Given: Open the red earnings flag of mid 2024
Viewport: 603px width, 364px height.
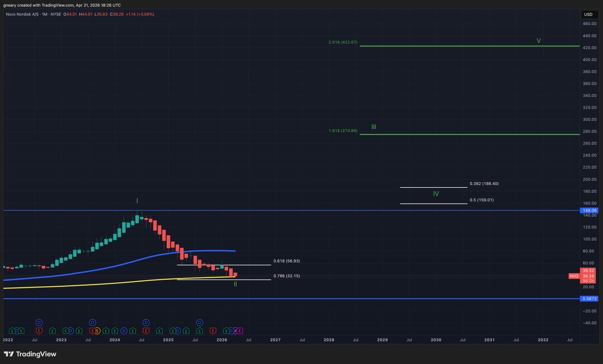Looking at the screenshot, I should pyautogui.click(x=146, y=331).
